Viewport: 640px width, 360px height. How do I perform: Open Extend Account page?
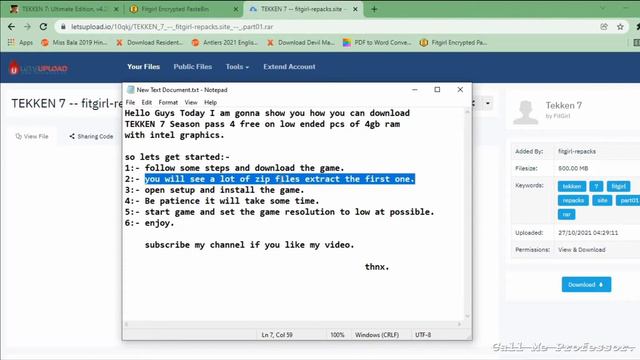pyautogui.click(x=289, y=67)
